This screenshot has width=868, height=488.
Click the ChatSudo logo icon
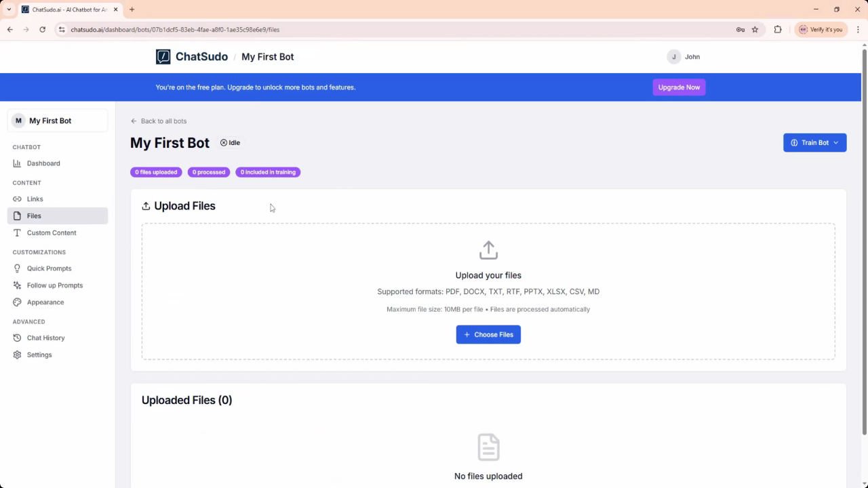click(163, 57)
